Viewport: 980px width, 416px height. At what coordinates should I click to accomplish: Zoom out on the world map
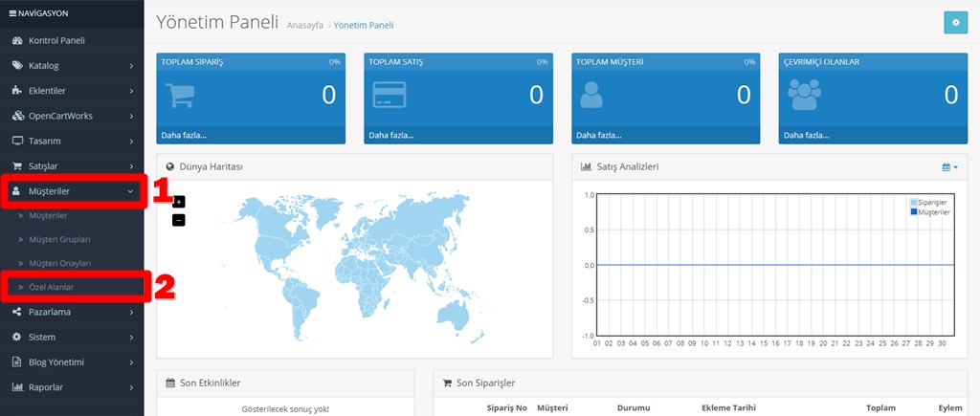click(x=179, y=220)
